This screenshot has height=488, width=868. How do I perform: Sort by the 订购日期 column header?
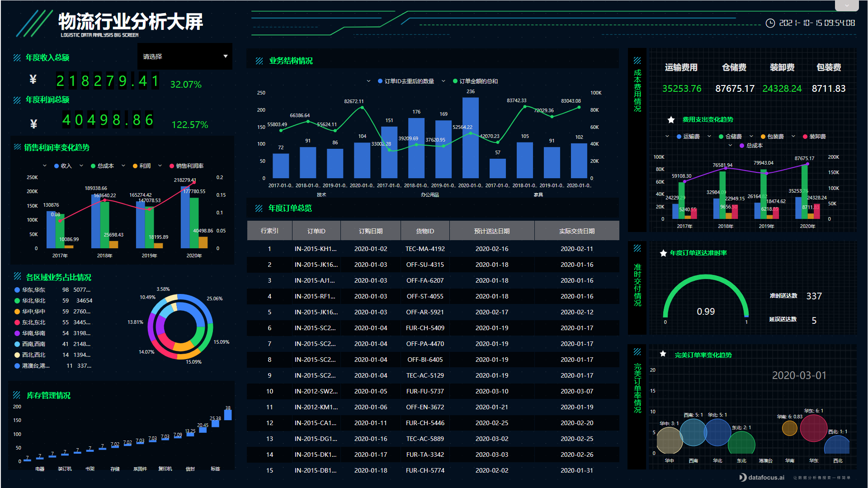tap(371, 231)
